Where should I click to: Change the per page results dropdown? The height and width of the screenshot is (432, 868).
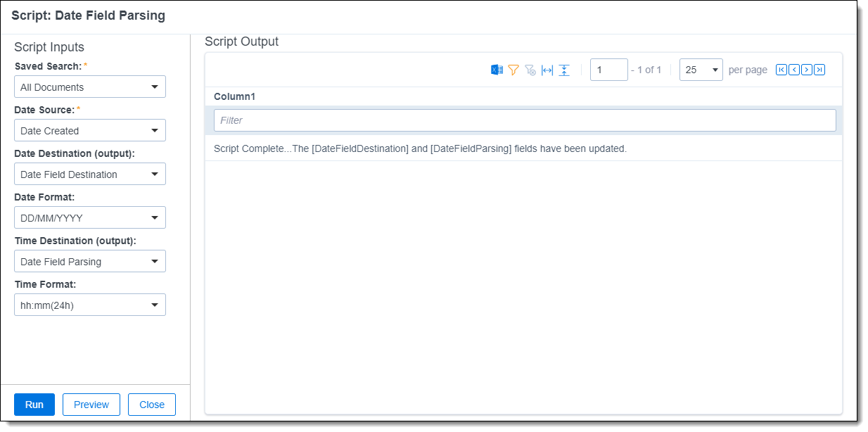(x=701, y=70)
